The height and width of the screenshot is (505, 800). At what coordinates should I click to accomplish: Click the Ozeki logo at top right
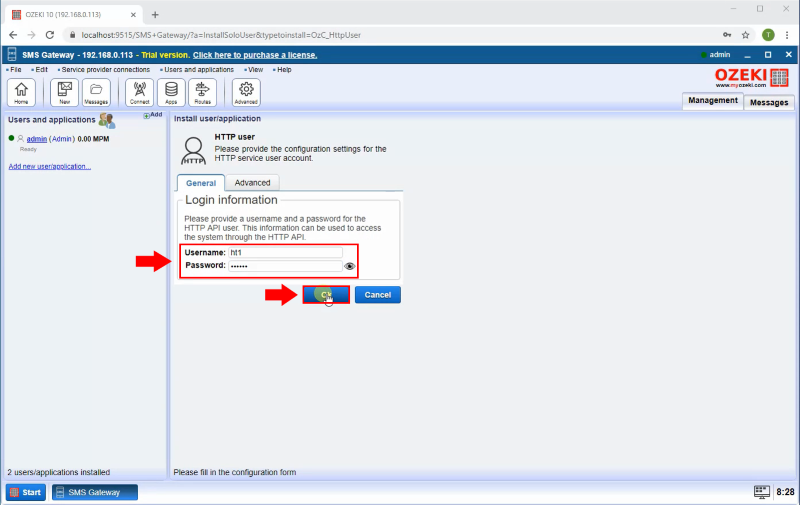(752, 78)
